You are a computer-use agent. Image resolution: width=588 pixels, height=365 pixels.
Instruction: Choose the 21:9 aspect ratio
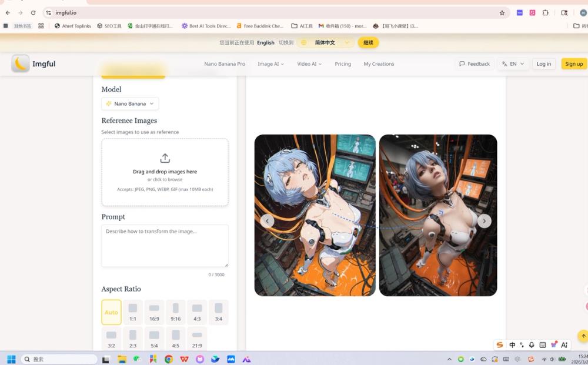(x=197, y=339)
